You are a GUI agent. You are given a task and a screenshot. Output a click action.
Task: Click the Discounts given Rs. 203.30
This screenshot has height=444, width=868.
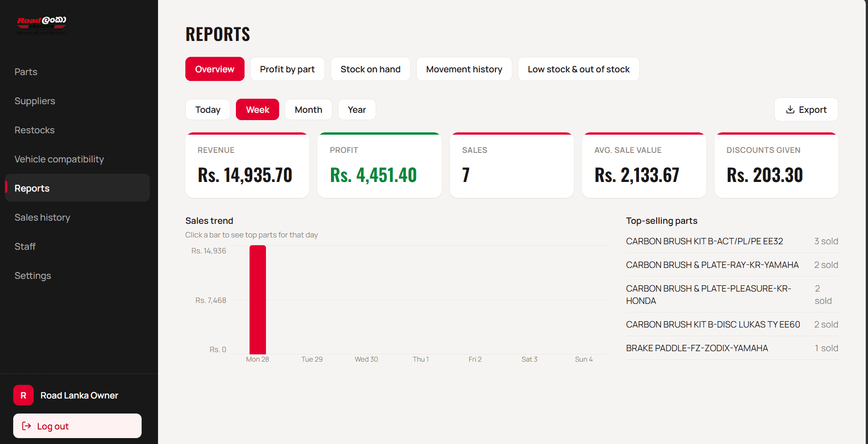coord(776,165)
